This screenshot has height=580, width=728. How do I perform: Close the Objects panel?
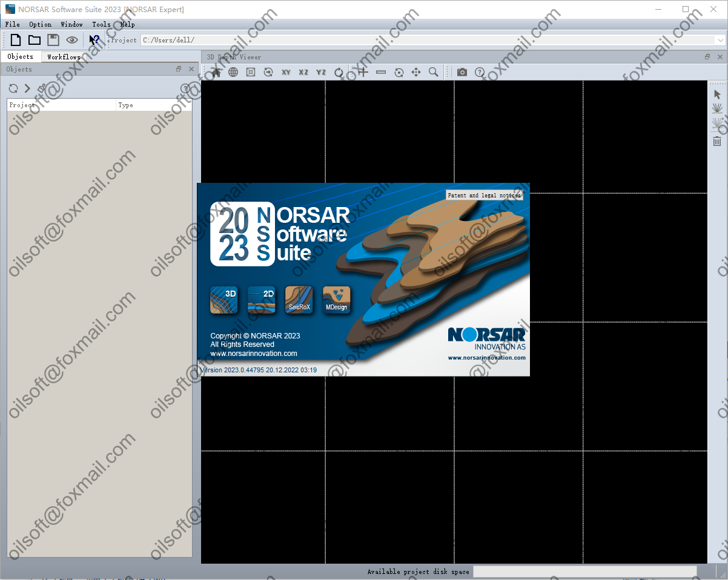click(x=191, y=69)
